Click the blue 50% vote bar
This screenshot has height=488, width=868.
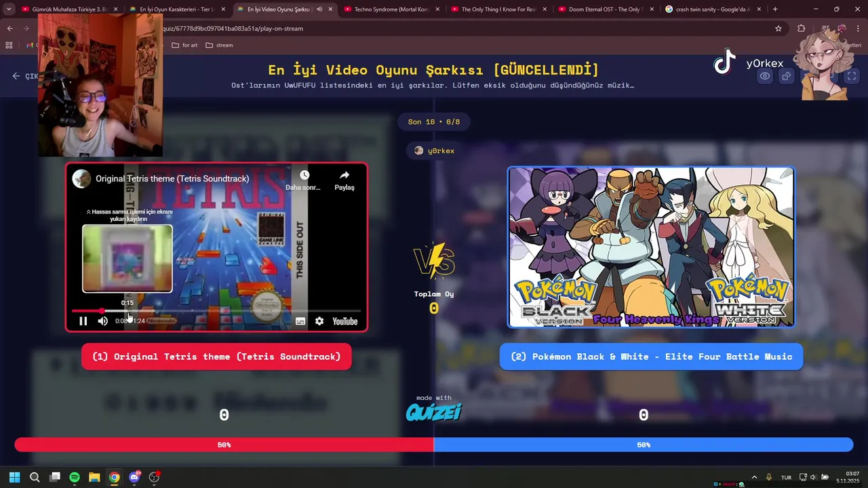pos(644,445)
